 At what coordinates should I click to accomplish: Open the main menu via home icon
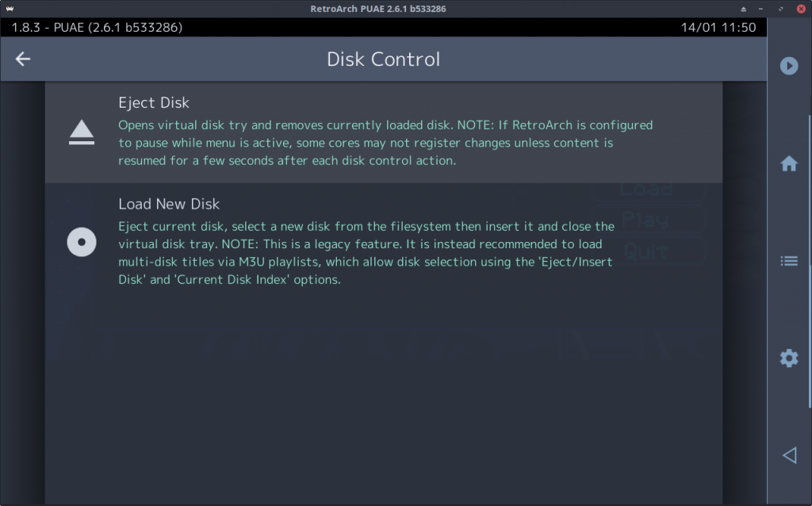pos(789,163)
